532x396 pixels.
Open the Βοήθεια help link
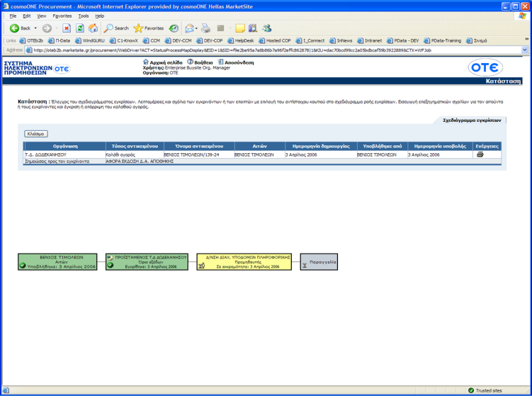pyautogui.click(x=200, y=62)
